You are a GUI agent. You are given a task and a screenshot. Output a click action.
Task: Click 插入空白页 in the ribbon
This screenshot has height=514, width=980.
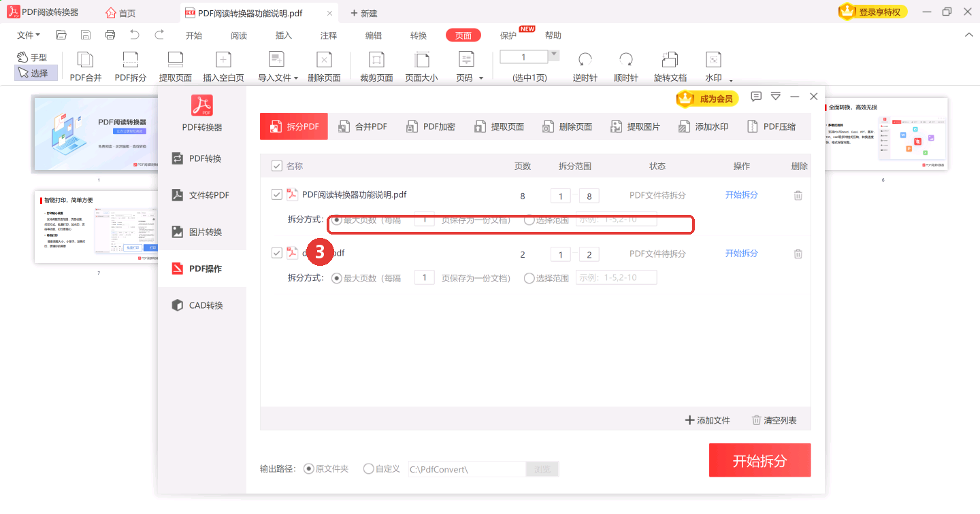[223, 67]
